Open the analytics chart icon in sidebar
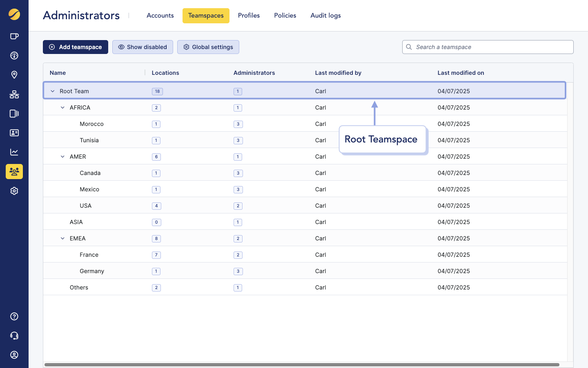This screenshot has height=368, width=588. coord(14,152)
